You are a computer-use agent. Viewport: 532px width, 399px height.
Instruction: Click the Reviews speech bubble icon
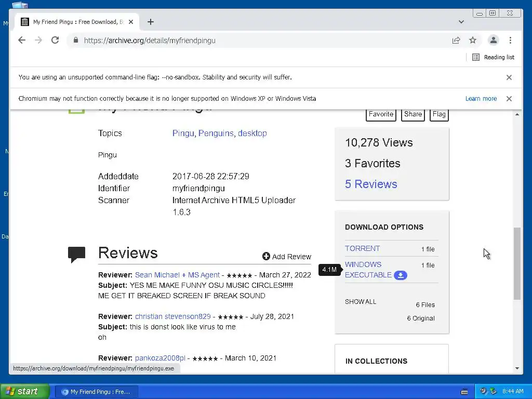pyautogui.click(x=77, y=255)
